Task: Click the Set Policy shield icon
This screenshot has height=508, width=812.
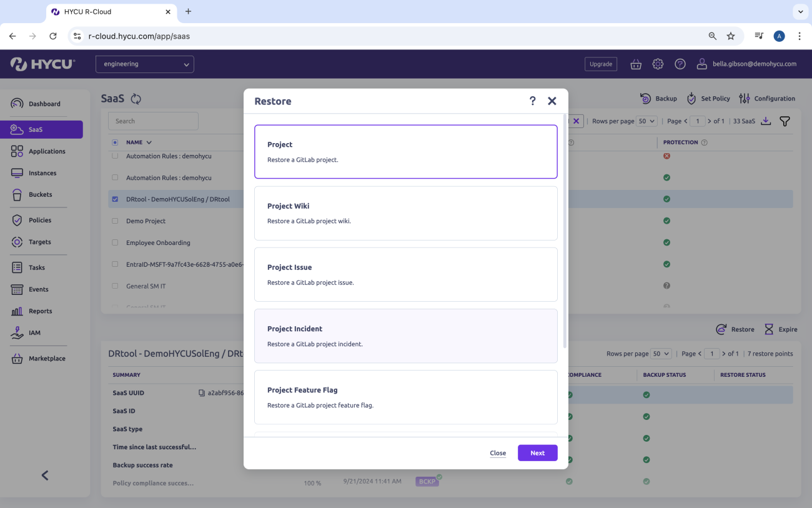Action: (x=691, y=98)
